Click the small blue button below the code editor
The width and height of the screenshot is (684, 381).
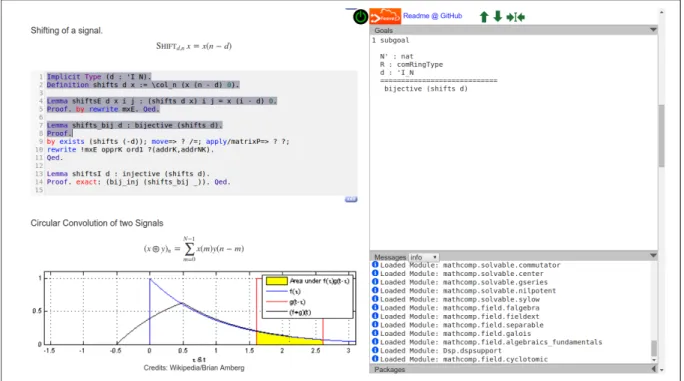tap(351, 199)
